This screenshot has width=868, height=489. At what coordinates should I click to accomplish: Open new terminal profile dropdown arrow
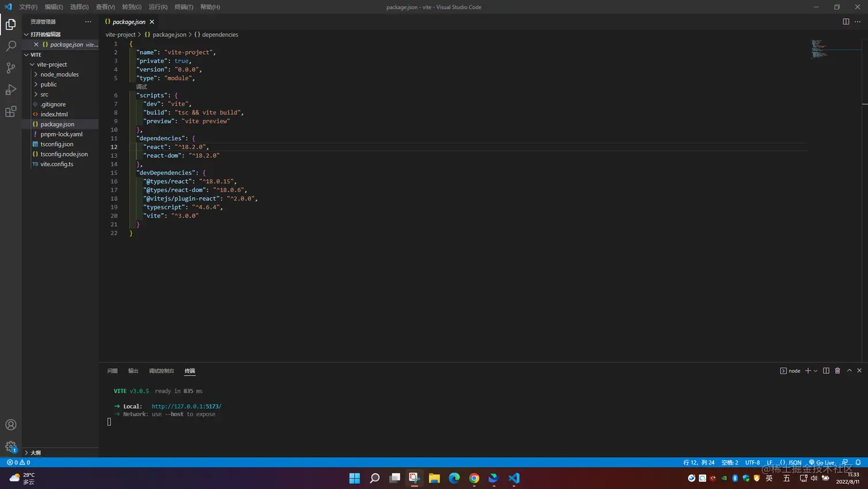815,371
